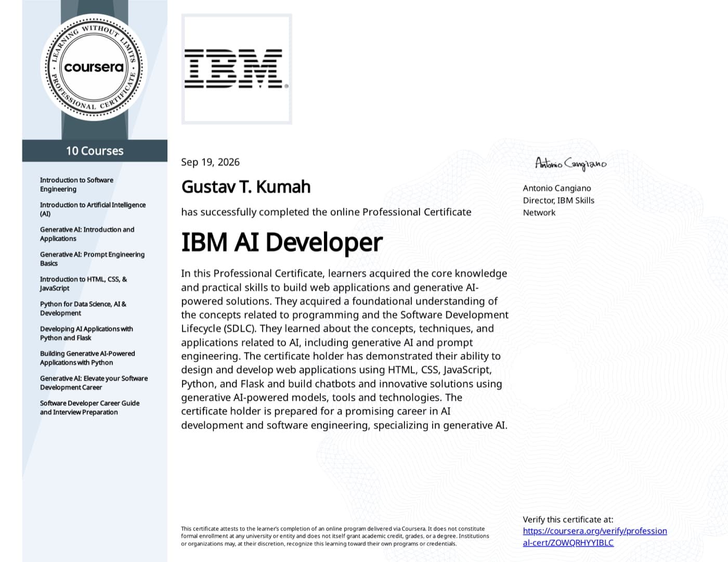
Task: Click the IBM AI Developer certificate title
Action: point(282,242)
